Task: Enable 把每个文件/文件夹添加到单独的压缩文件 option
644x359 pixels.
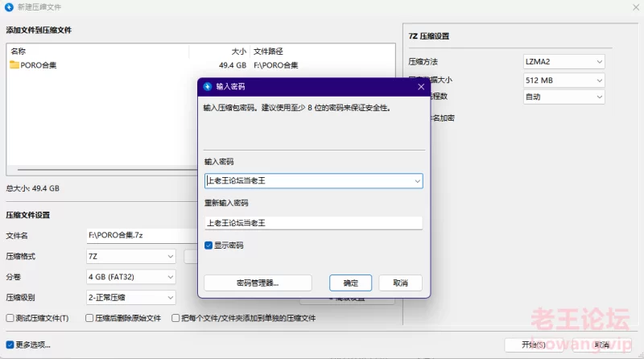Action: (176, 318)
